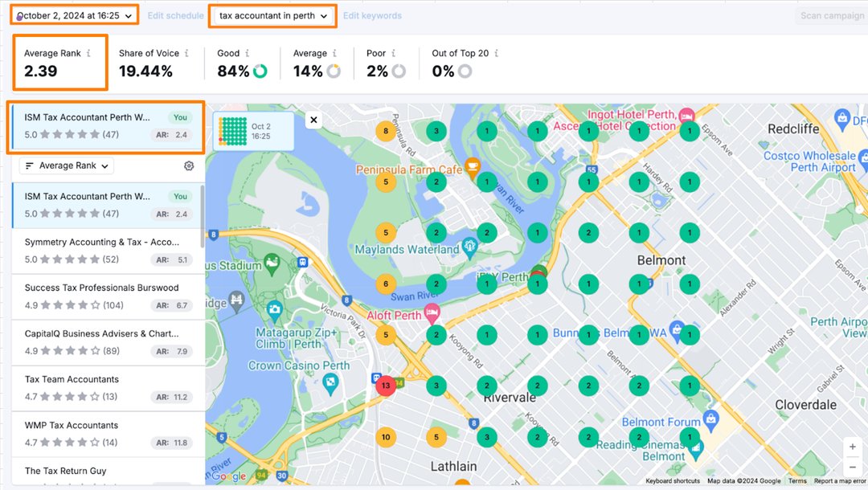Click the competitor list scrollbar
The width and height of the screenshot is (868, 490).
tap(202, 216)
